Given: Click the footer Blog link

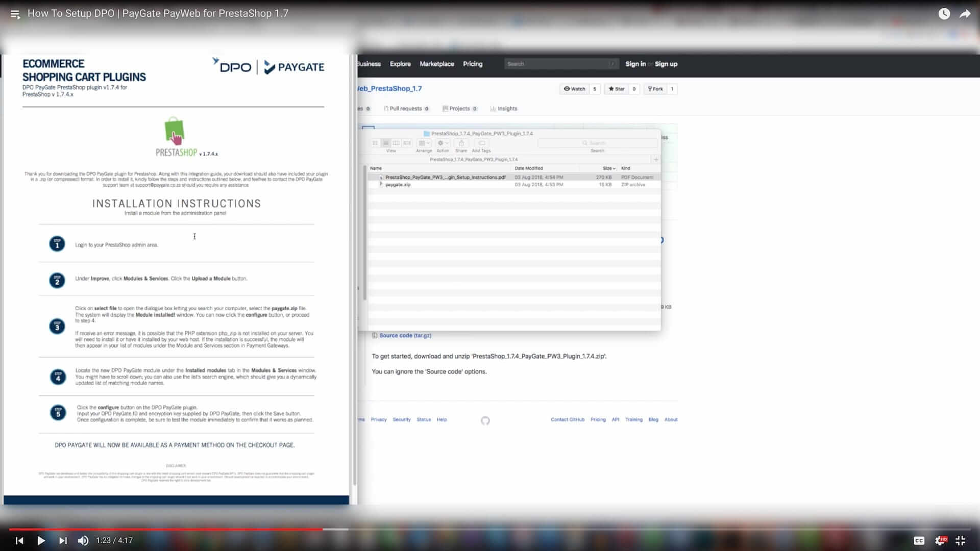Looking at the screenshot, I should click(x=653, y=420).
